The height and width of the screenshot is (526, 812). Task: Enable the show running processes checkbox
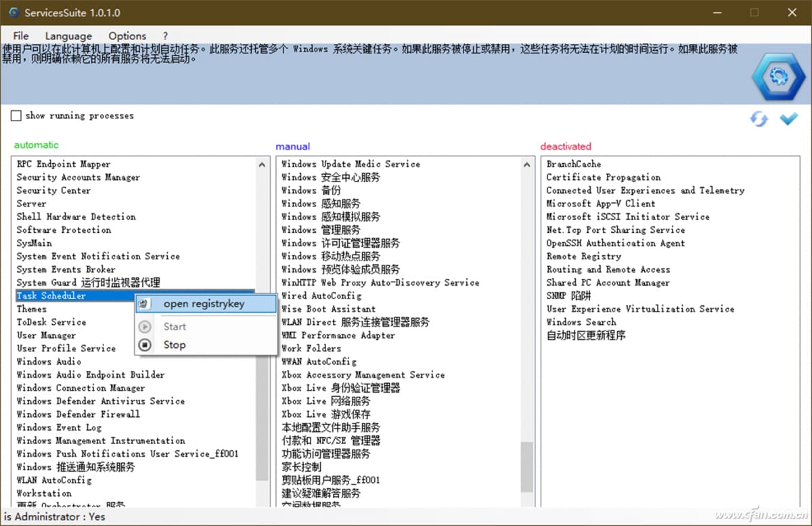click(16, 116)
